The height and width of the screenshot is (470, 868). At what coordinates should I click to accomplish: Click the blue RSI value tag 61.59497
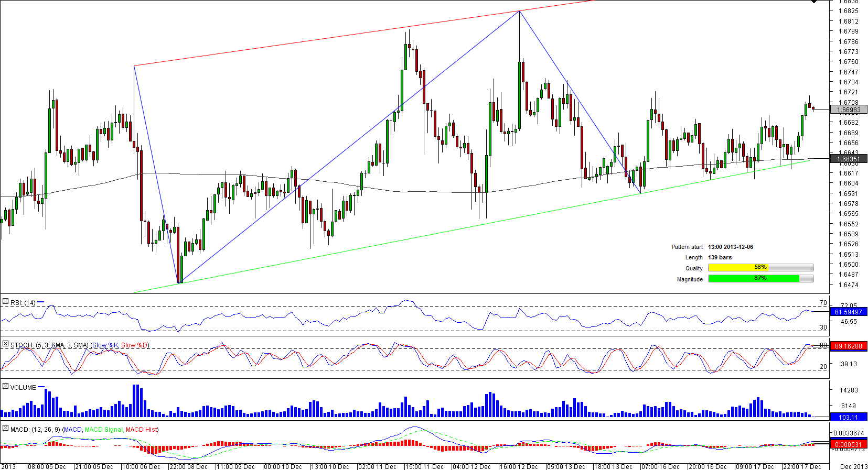click(x=848, y=312)
